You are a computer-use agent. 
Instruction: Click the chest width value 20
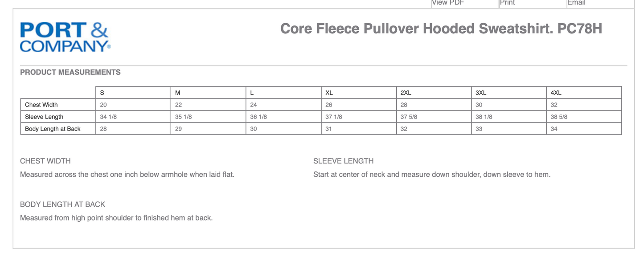tap(103, 105)
